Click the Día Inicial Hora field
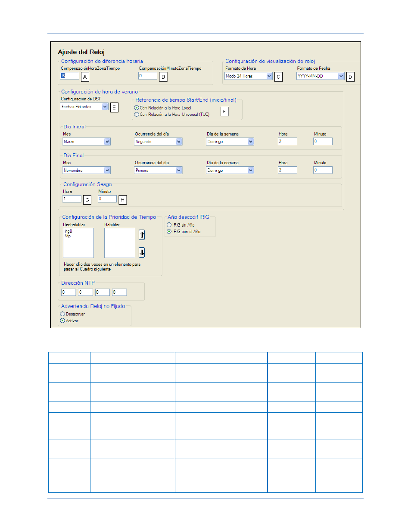The height and width of the screenshot is (532, 411). click(287, 141)
